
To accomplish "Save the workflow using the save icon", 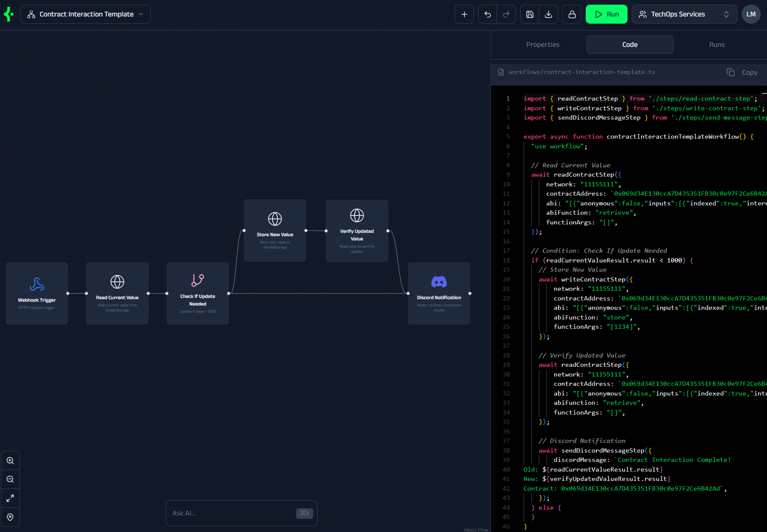I will 529,14.
